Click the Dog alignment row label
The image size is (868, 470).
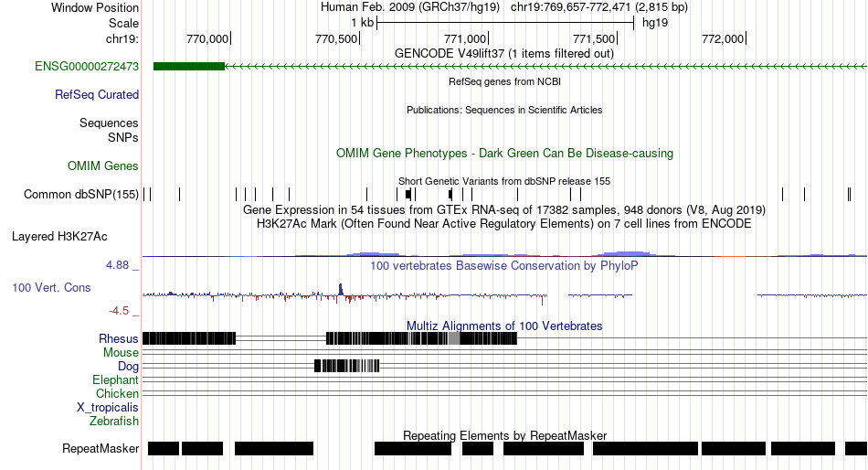[129, 367]
